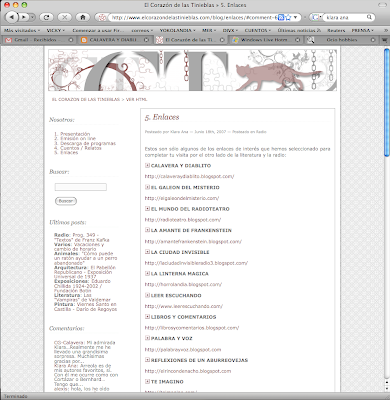This screenshot has width=390, height=400.
Task: Go to the Home page
Action: pos(83,17)
